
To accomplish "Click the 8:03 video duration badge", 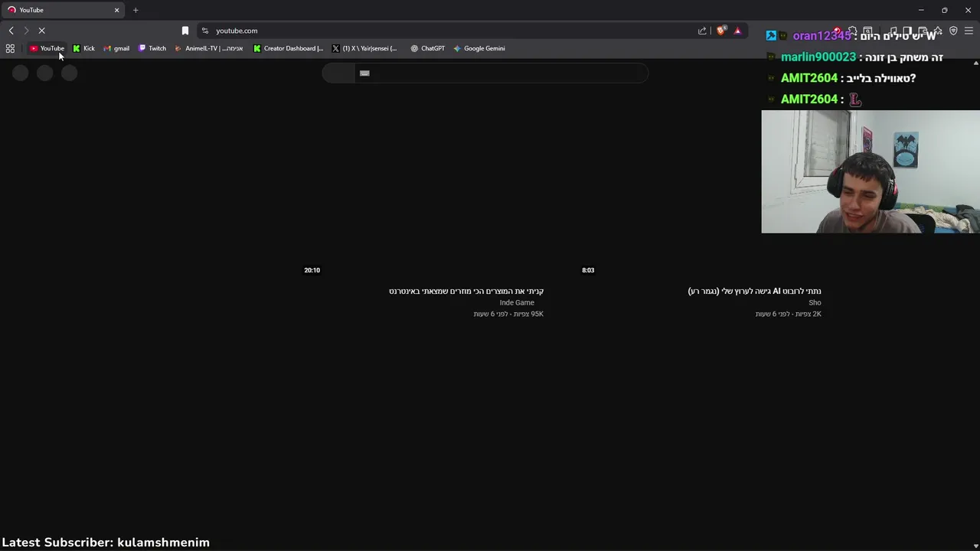I will tap(588, 270).
